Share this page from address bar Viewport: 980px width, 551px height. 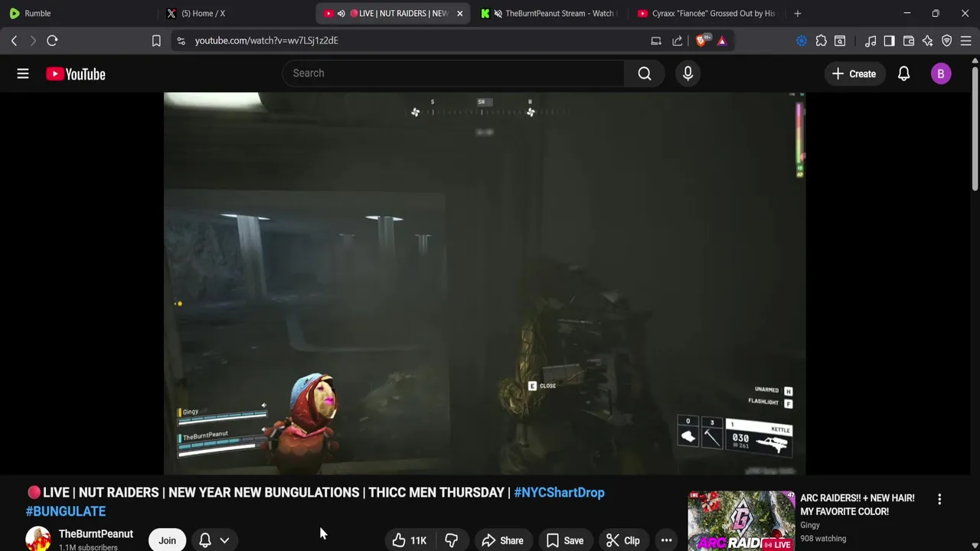coord(678,41)
